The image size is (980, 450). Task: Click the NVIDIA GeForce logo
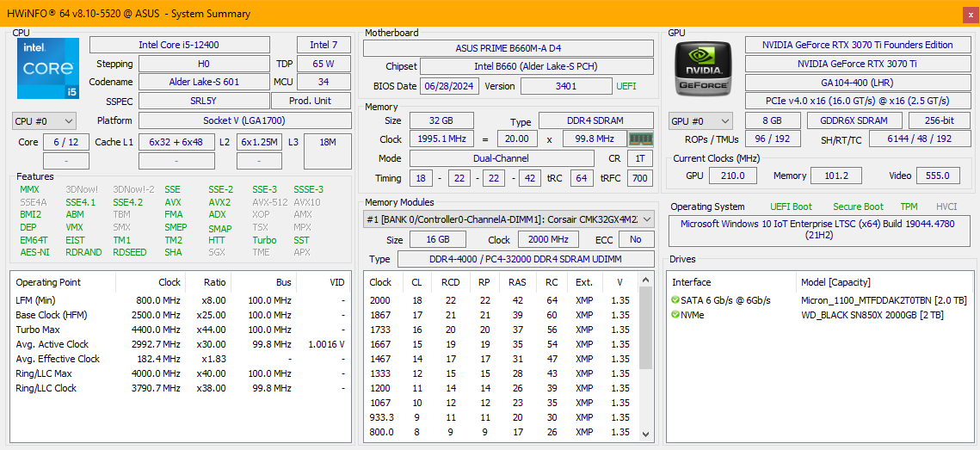702,68
